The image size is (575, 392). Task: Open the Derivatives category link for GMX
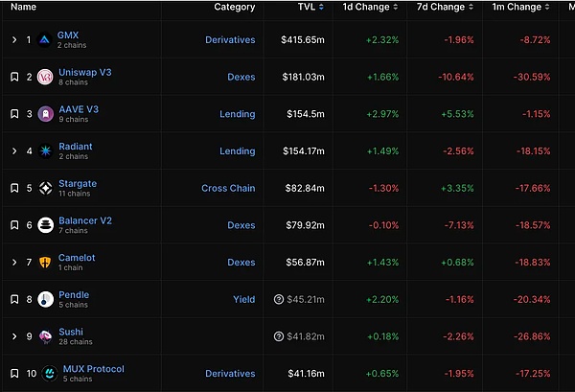point(230,40)
